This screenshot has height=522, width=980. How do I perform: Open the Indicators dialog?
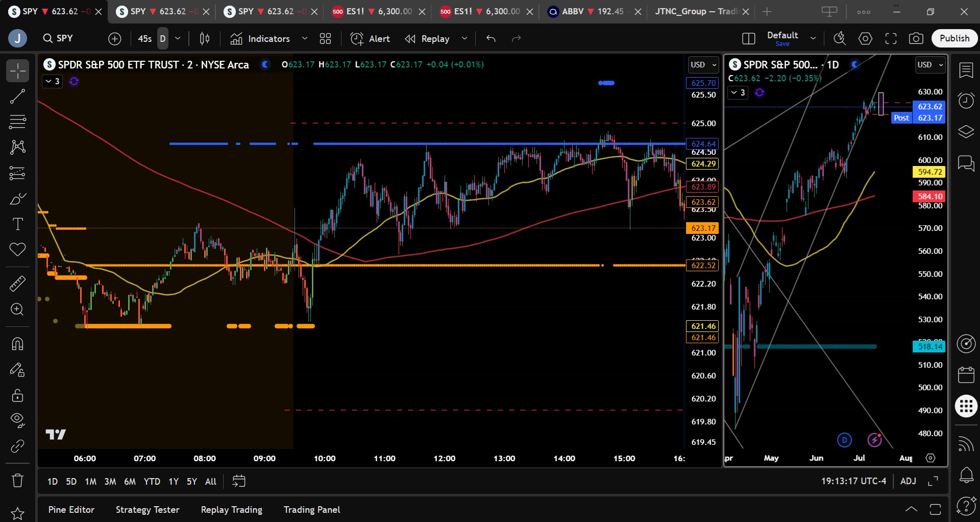260,38
